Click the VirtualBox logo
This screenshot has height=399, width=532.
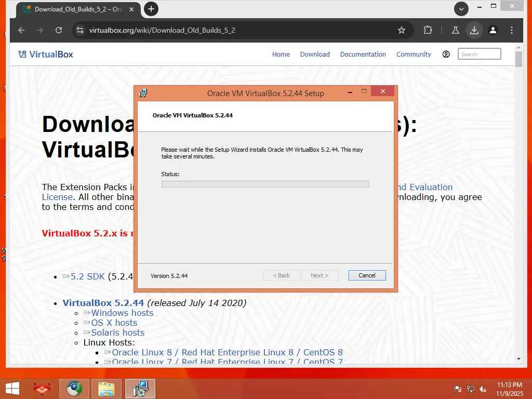(46, 54)
